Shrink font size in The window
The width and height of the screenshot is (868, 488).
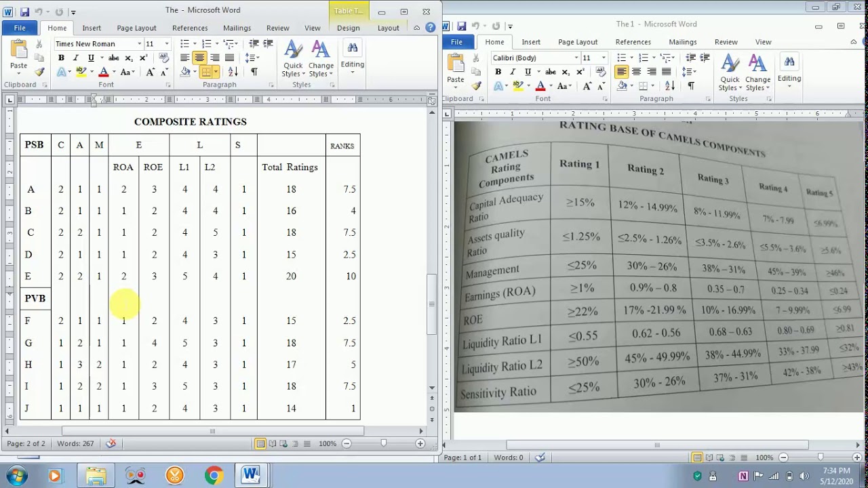point(165,72)
